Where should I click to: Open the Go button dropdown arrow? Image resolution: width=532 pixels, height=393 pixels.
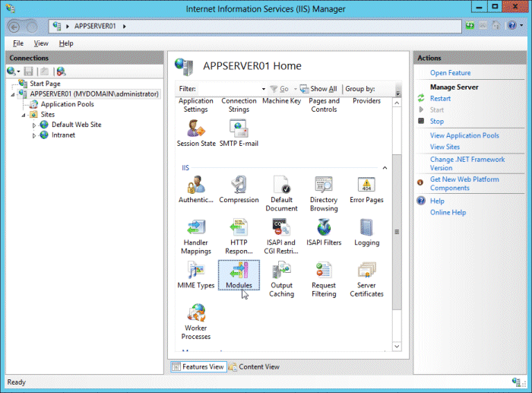[x=295, y=89]
